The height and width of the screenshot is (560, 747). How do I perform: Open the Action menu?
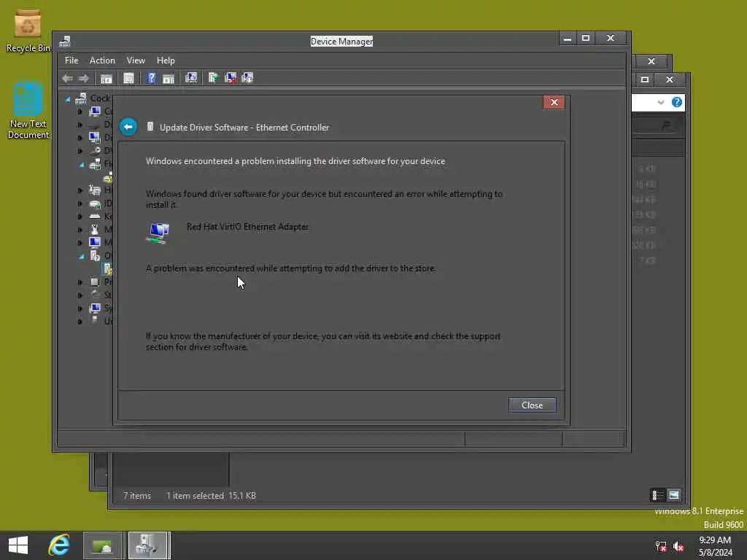(x=102, y=61)
